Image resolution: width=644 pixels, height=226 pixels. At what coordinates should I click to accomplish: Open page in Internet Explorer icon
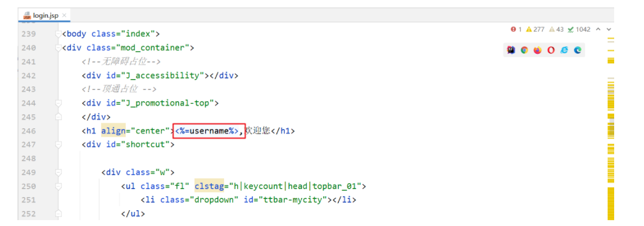coord(564,50)
